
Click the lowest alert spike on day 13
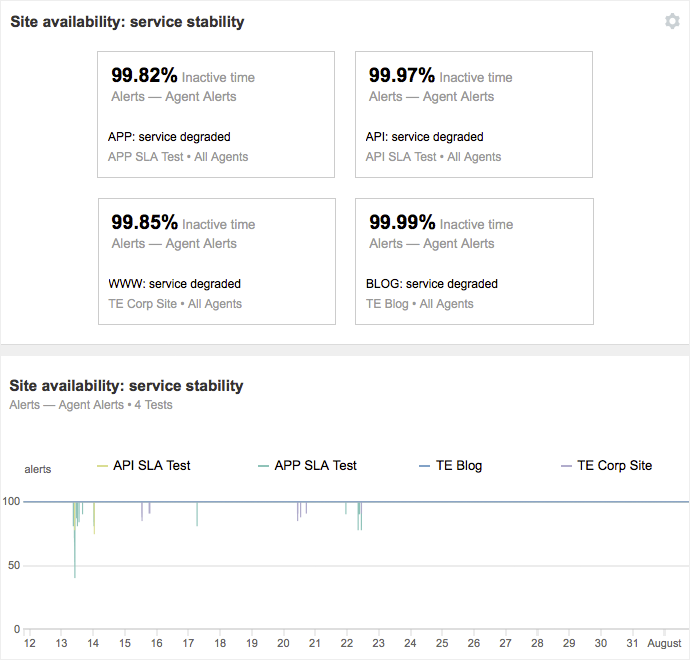[x=75, y=570]
